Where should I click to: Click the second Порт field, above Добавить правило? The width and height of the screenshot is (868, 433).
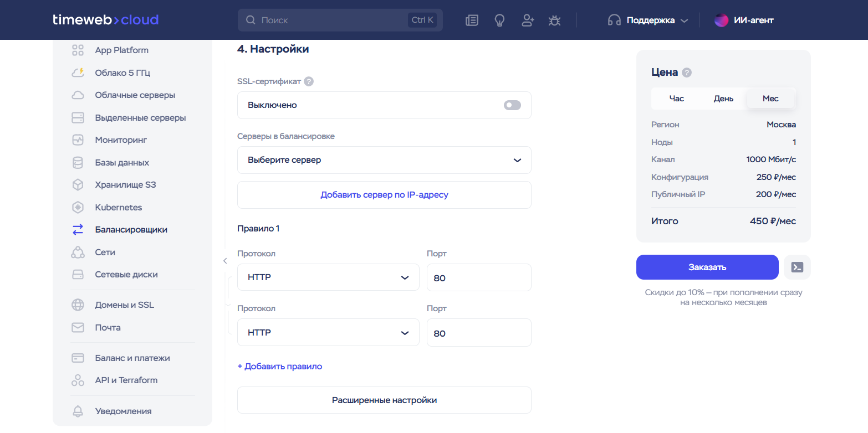479,333
